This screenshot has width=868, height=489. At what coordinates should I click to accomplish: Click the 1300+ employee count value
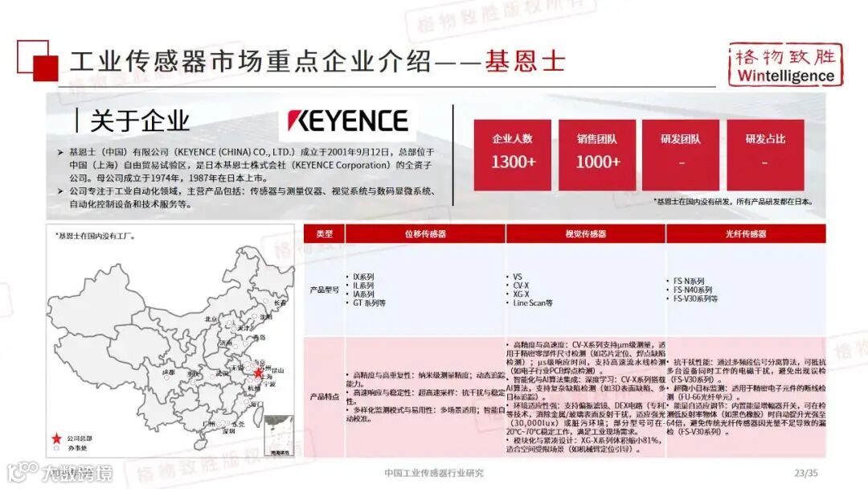[x=513, y=162]
